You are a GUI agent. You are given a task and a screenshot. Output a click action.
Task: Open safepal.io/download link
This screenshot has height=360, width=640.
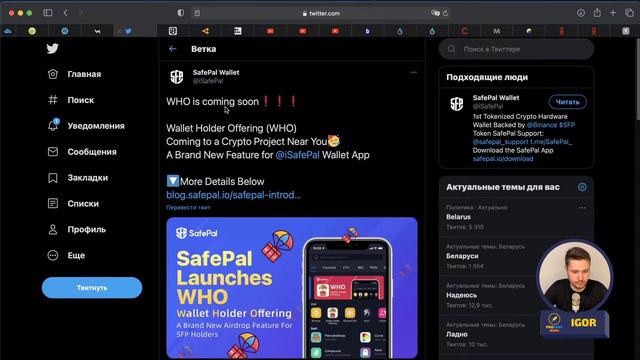[x=503, y=159]
